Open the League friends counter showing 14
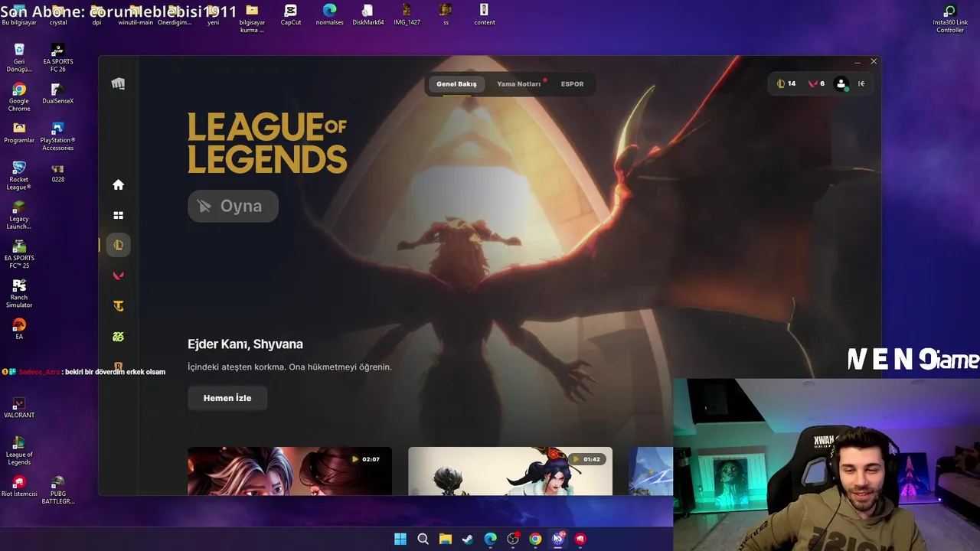This screenshot has width=980, height=551. 786,83
